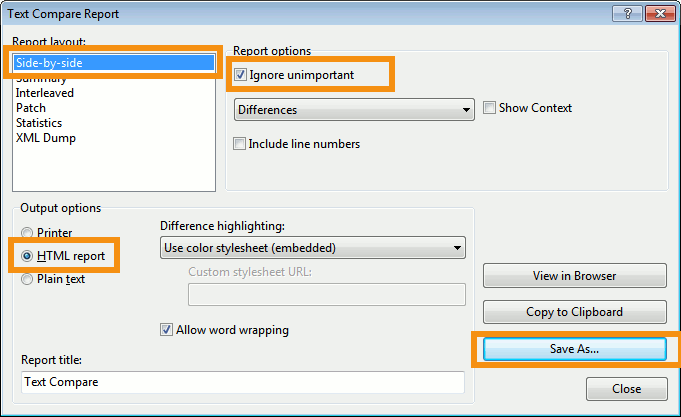Enable Show Context checkbox
This screenshot has height=417, width=681.
click(490, 108)
